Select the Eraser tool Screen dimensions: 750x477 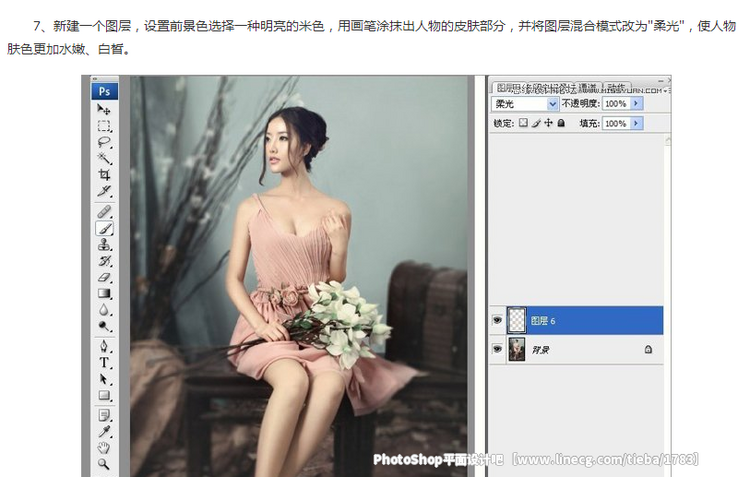[104, 277]
